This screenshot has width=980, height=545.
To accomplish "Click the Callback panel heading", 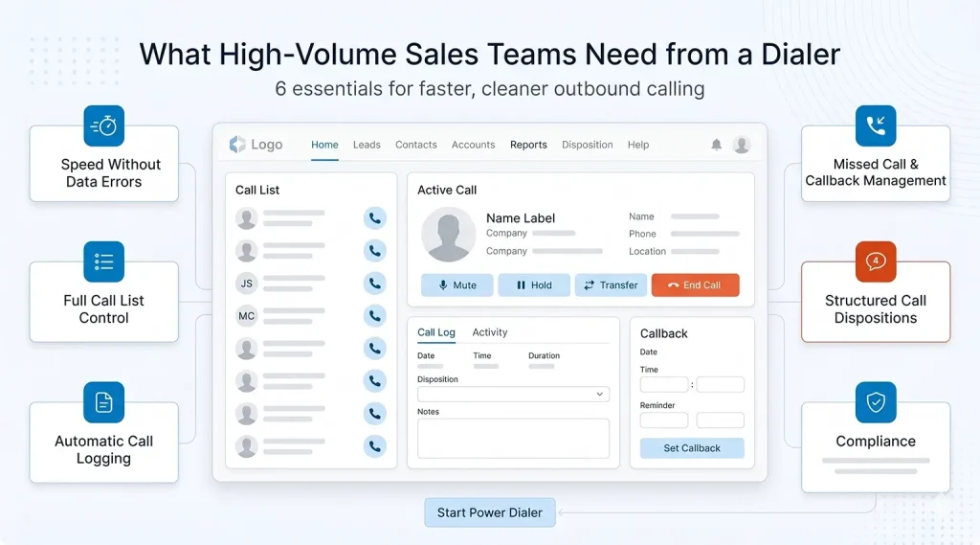I will (x=663, y=333).
